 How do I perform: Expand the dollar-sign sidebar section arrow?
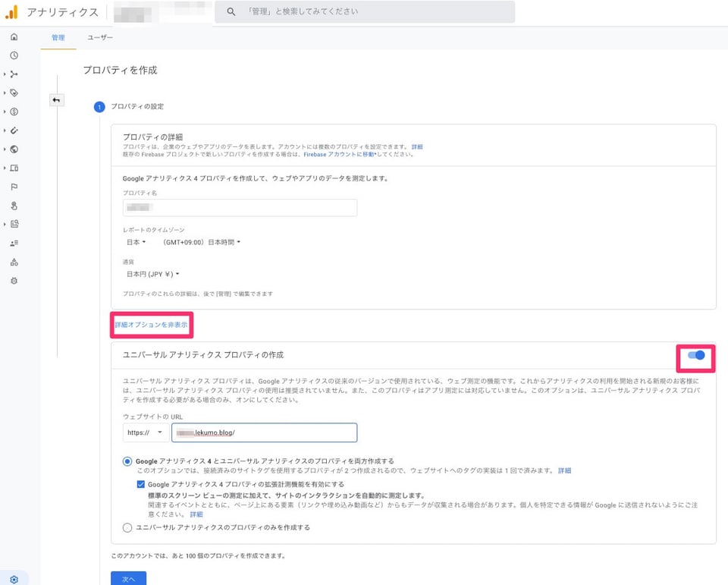point(5,112)
